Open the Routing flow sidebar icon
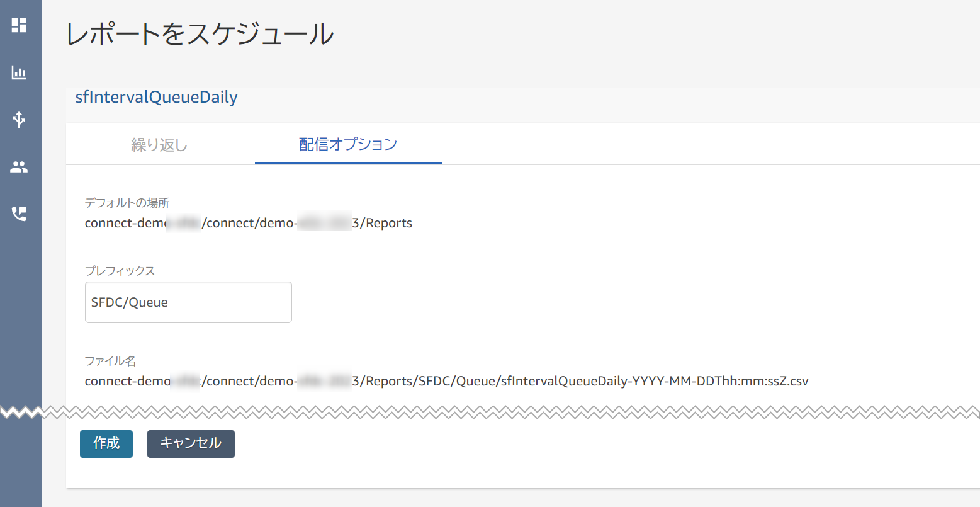This screenshot has height=507, width=980. (19, 120)
